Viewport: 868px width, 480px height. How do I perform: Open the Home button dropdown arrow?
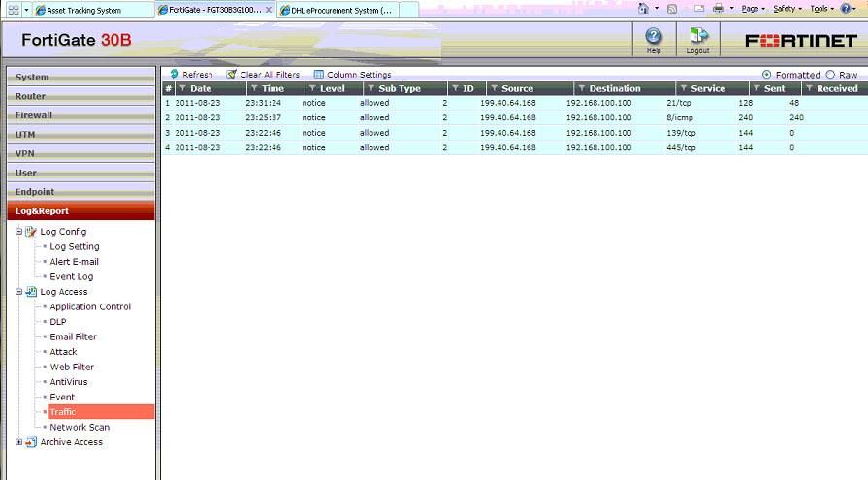[x=657, y=9]
